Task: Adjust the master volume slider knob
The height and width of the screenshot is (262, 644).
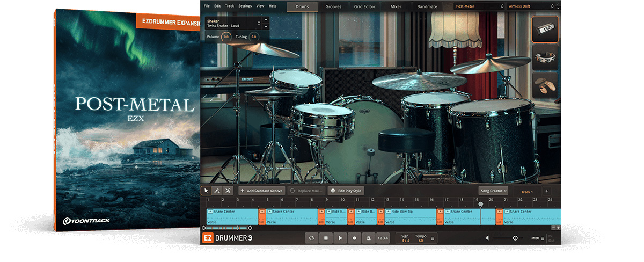Action: (x=515, y=238)
